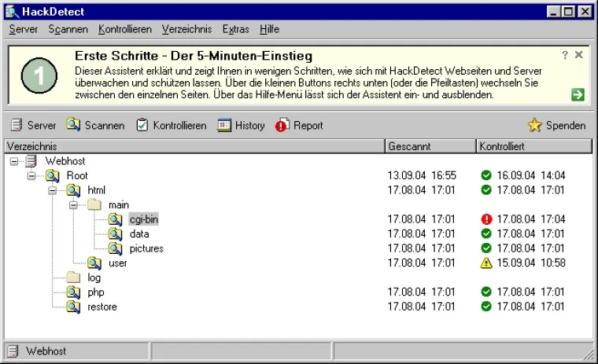This screenshot has width=598, height=364.
Task: Sort by the Gescannt column header
Action: click(430, 146)
